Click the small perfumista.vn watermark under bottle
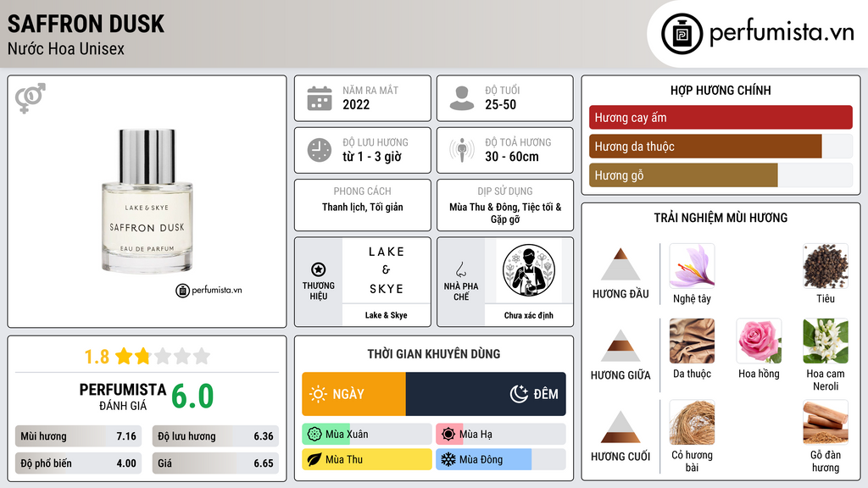Image resolution: width=868 pixels, height=488 pixels. tap(209, 290)
